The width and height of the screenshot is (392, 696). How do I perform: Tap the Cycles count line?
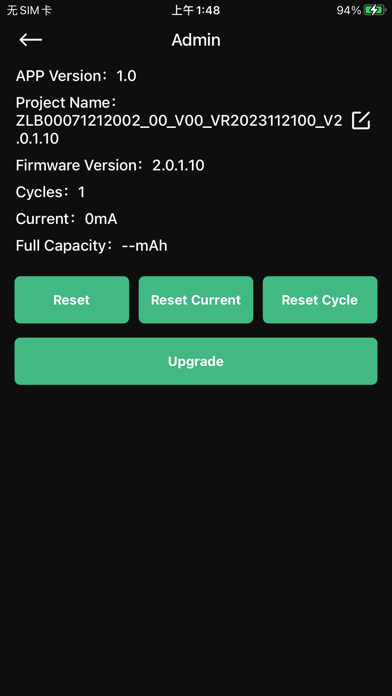(50, 192)
